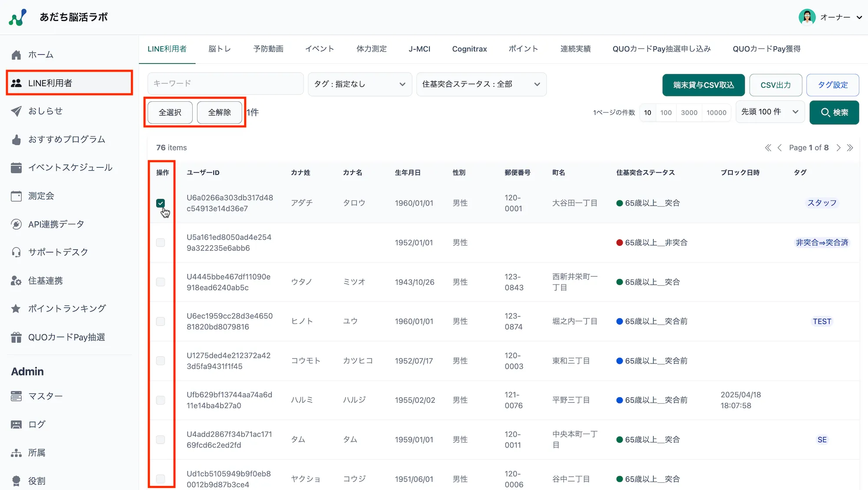
Task: Select ポイントランキング in the sidebar
Action: [x=66, y=308]
